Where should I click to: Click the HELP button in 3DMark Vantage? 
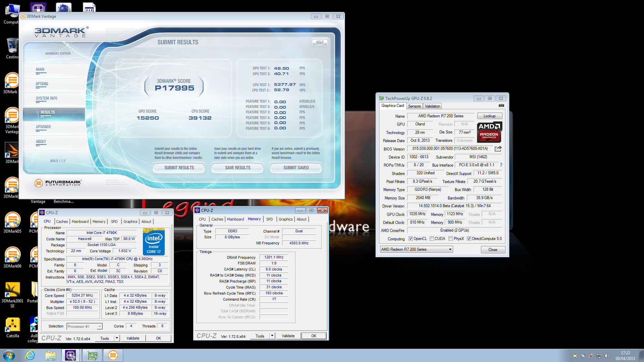320,42
